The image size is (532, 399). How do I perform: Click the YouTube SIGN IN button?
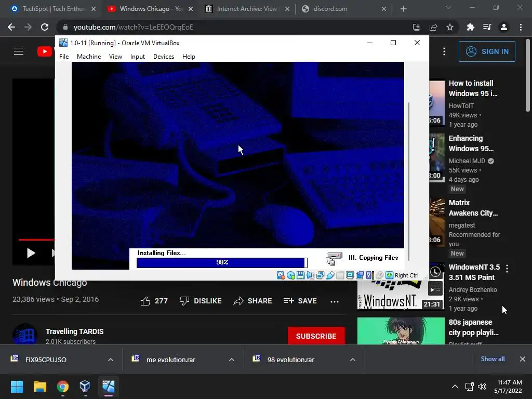pos(487,51)
